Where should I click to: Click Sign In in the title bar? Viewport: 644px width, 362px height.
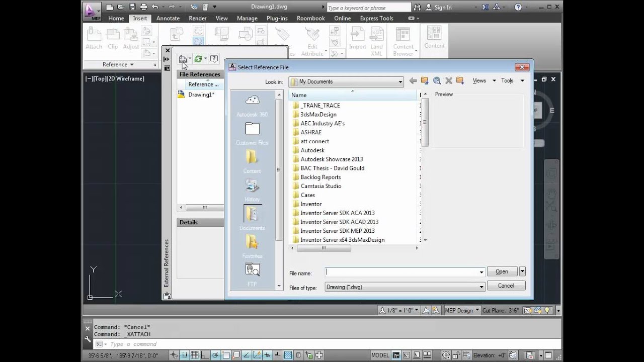438,7
